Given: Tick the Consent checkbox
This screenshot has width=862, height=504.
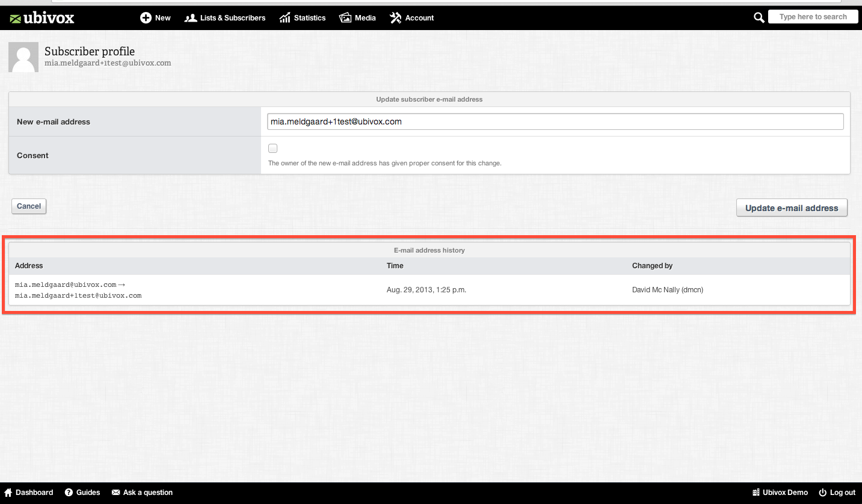Looking at the screenshot, I should tap(273, 149).
